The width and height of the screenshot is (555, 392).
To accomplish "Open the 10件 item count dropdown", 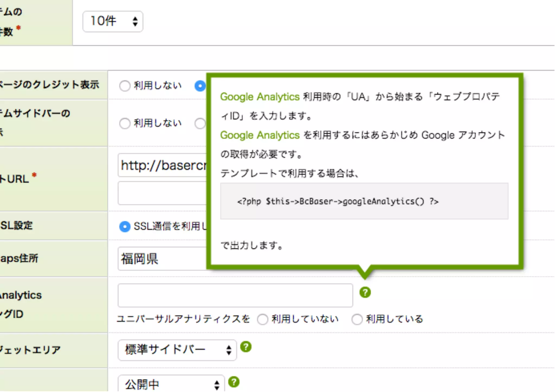I will pyautogui.click(x=113, y=21).
